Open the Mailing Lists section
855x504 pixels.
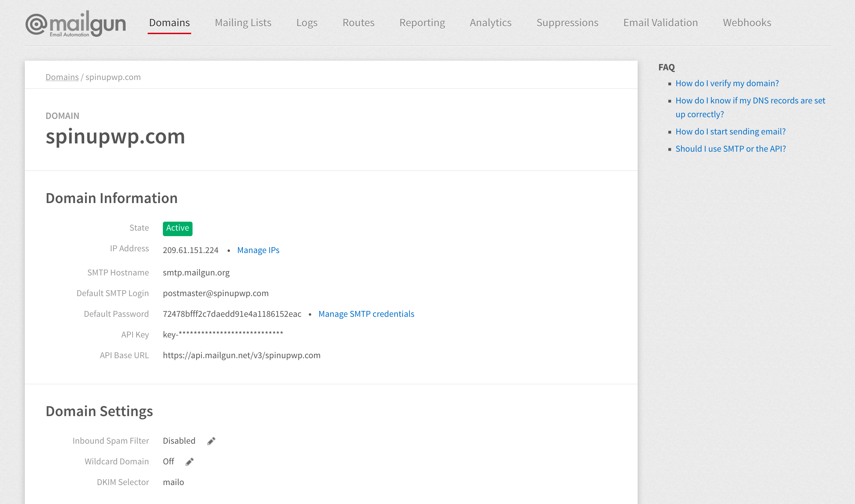[243, 22]
